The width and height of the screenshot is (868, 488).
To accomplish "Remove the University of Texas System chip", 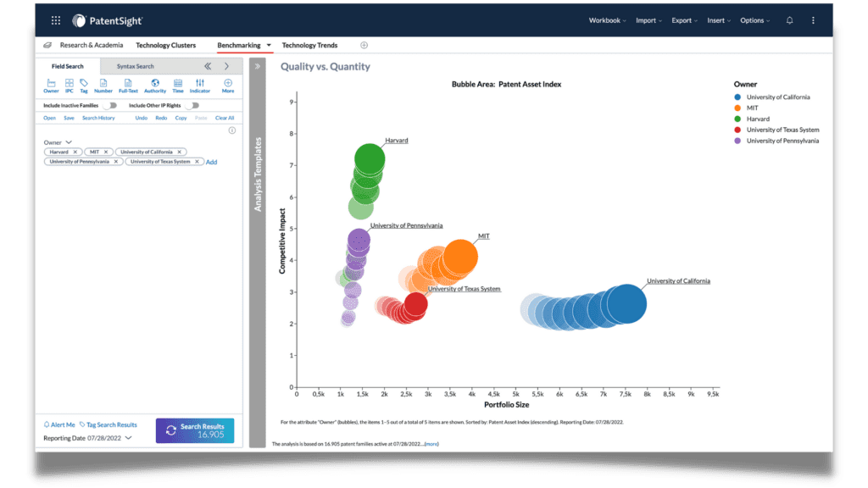I will (197, 162).
